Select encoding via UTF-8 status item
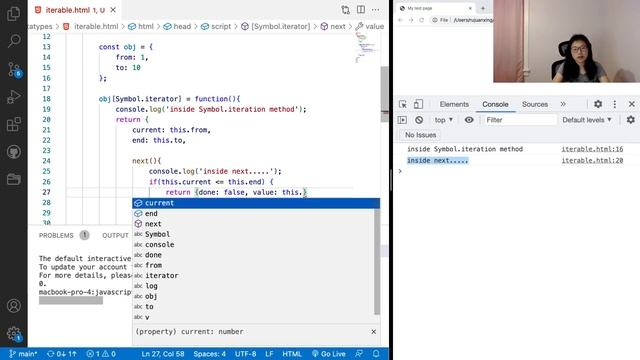Viewport: 640px width, 360px height. 245,354
